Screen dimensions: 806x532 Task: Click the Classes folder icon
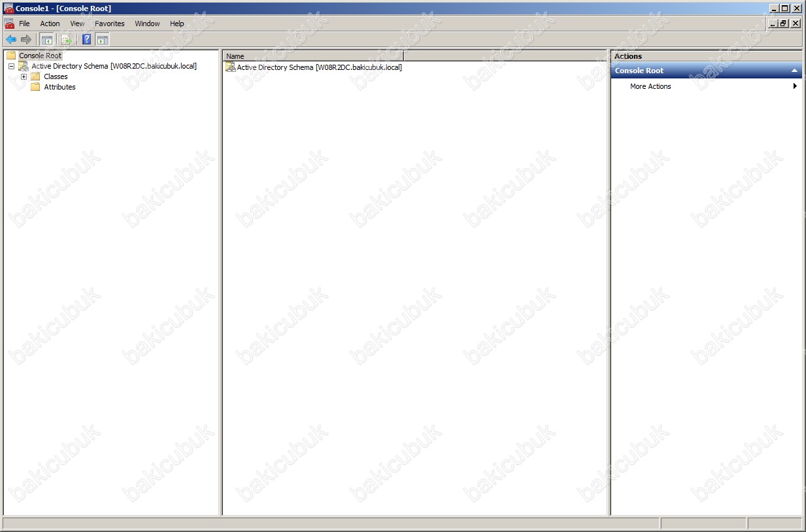(36, 76)
